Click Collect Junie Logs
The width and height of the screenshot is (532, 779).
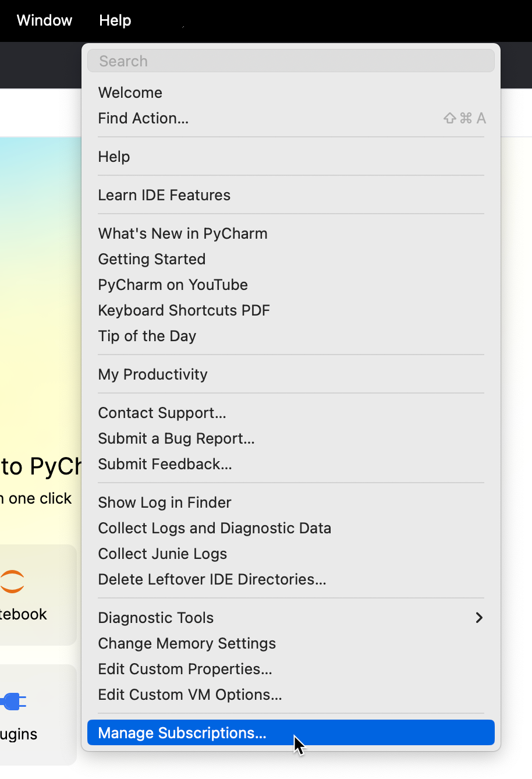tap(162, 553)
